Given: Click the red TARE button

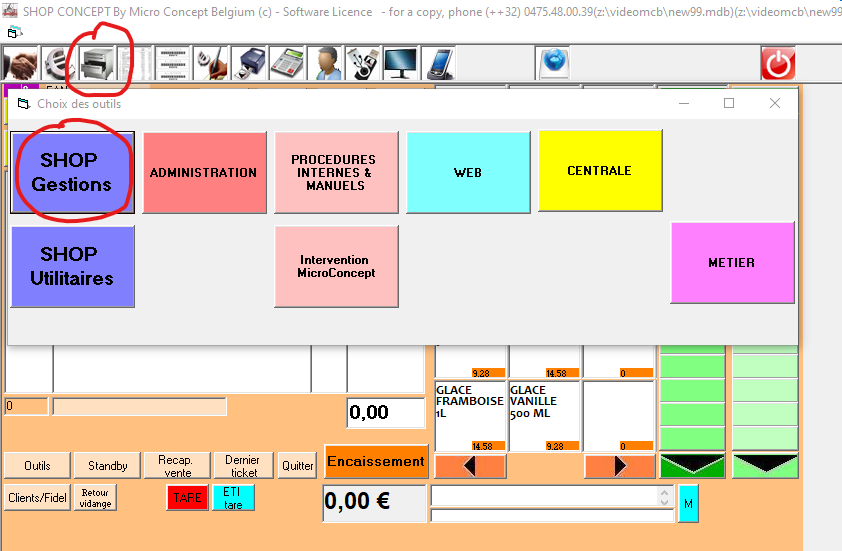Looking at the screenshot, I should click(187, 498).
